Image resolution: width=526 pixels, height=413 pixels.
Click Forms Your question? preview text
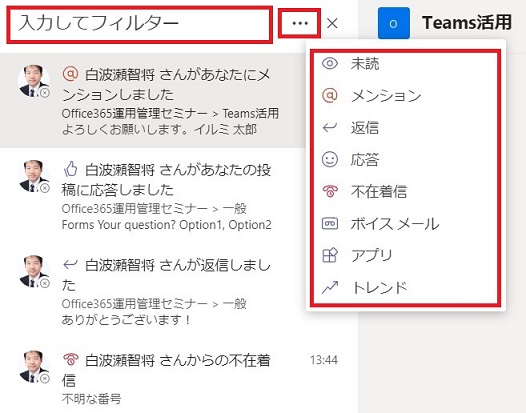pyautogui.click(x=166, y=224)
